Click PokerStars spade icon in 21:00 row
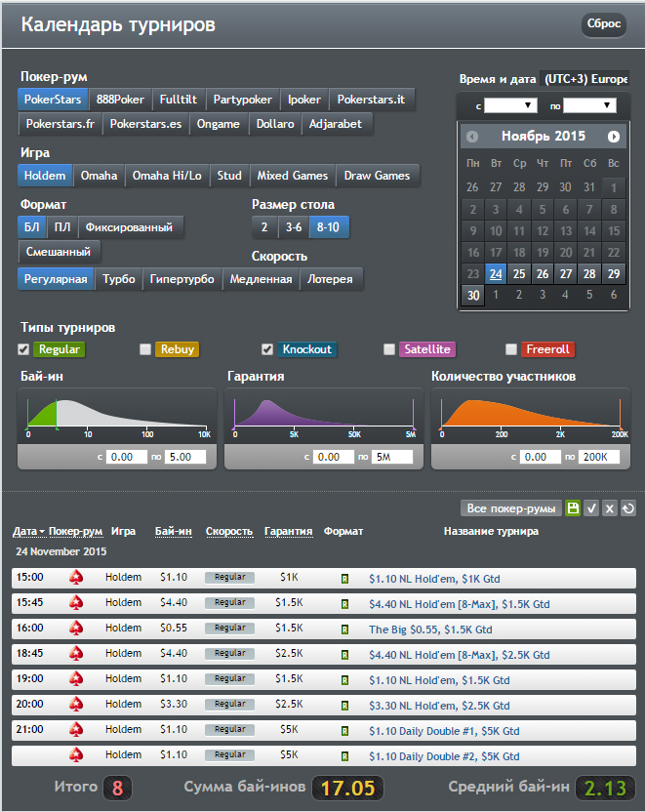Viewport: 645px width, 812px height. click(76, 730)
